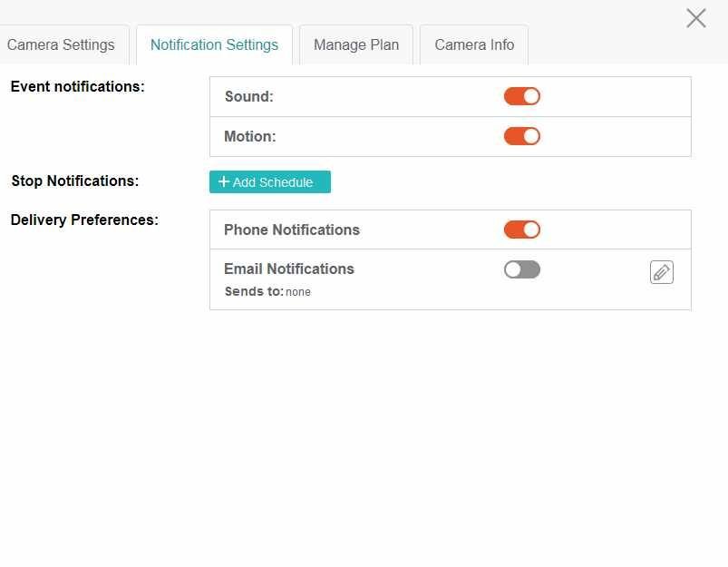The width and height of the screenshot is (728, 567).
Task: Go to the Camera Info tab
Action: [474, 44]
